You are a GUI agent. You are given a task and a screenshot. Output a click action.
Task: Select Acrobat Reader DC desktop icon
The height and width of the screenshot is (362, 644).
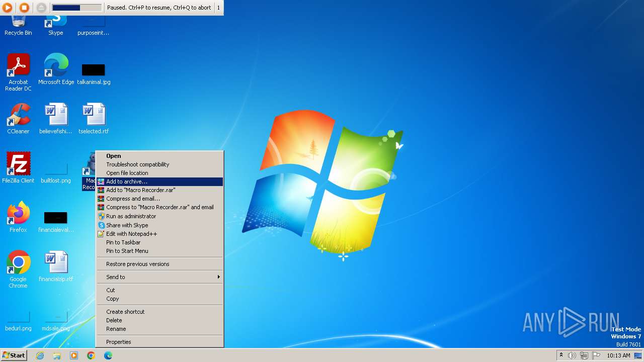pyautogui.click(x=18, y=72)
